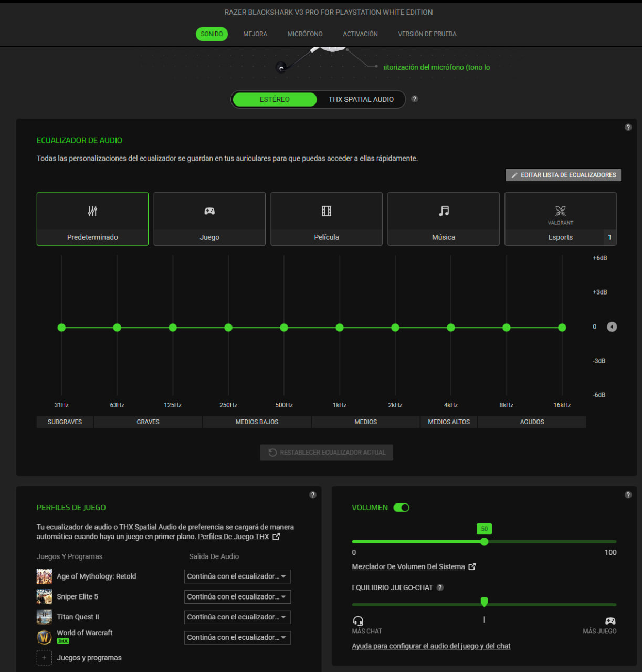Click the 63Hz equalizer band handle
The height and width of the screenshot is (672, 642).
point(117,328)
